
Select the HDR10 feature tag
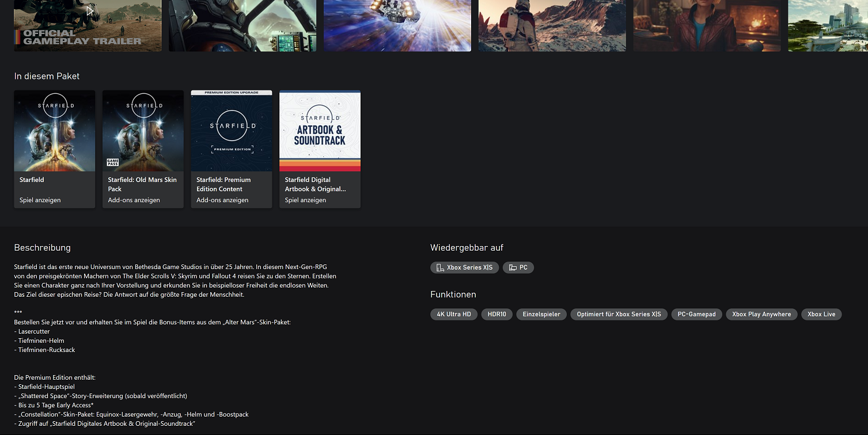point(497,315)
